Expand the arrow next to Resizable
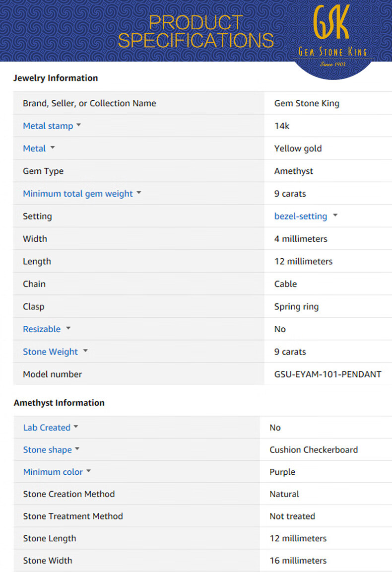Screen dimensions: 392x583 click(68, 329)
